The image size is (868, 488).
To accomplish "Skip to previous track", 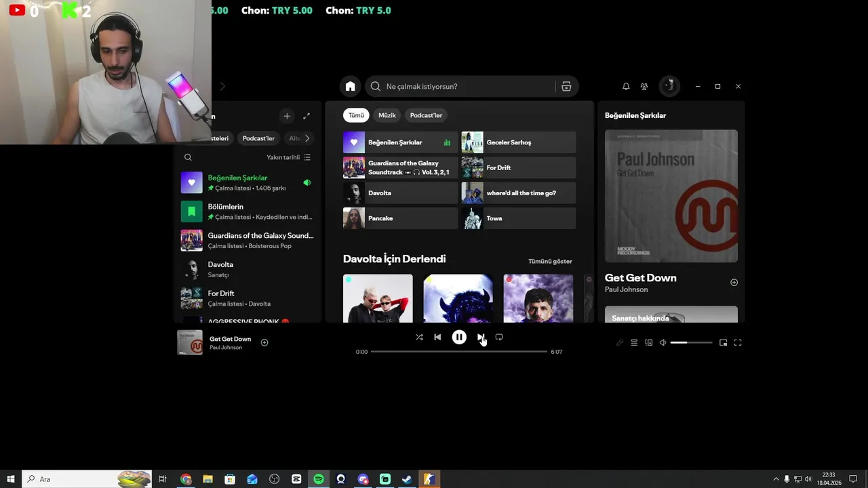I will pos(437,337).
